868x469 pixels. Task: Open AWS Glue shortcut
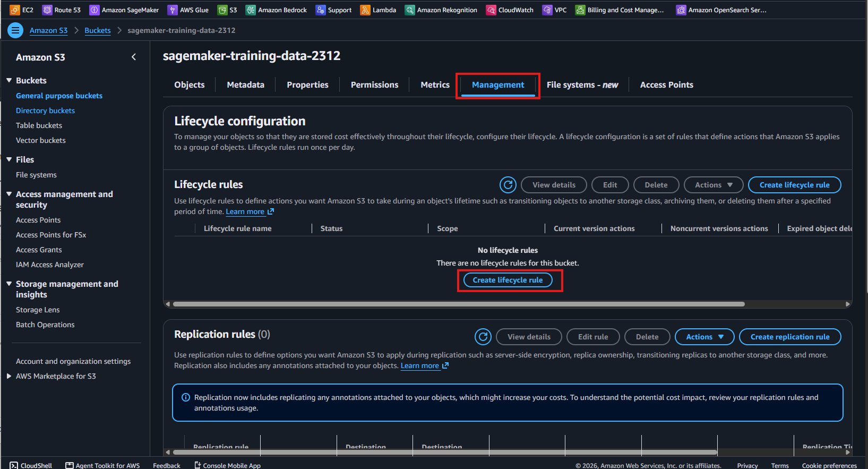pyautogui.click(x=188, y=10)
